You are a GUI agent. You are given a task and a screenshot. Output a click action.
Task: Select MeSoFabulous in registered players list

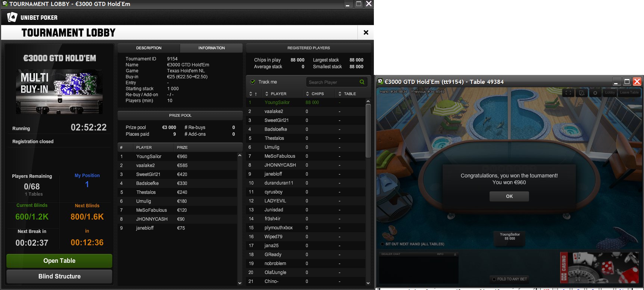coord(306,156)
